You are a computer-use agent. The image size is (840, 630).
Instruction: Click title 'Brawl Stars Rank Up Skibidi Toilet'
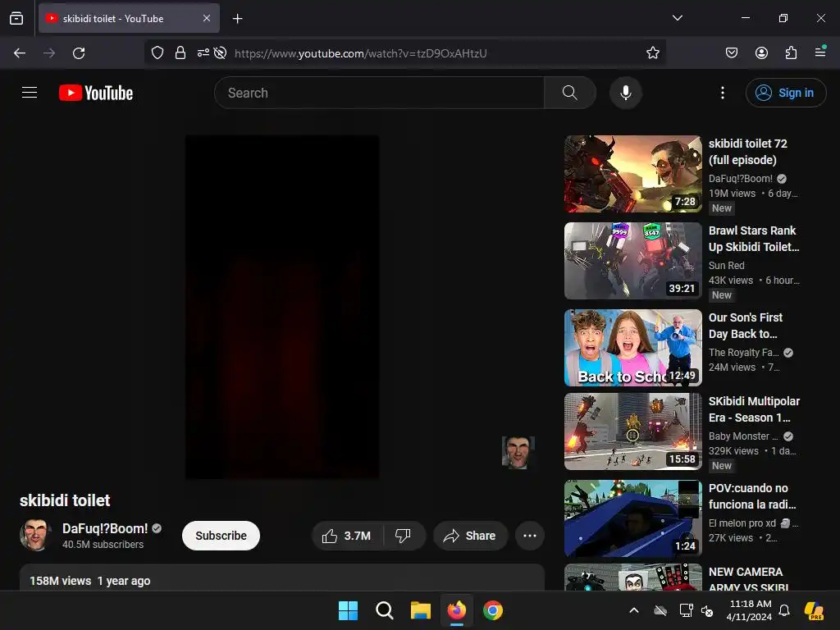point(754,239)
